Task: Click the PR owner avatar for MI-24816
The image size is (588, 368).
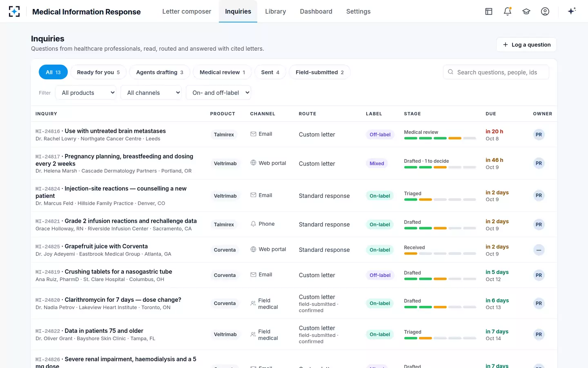Action: click(x=539, y=135)
